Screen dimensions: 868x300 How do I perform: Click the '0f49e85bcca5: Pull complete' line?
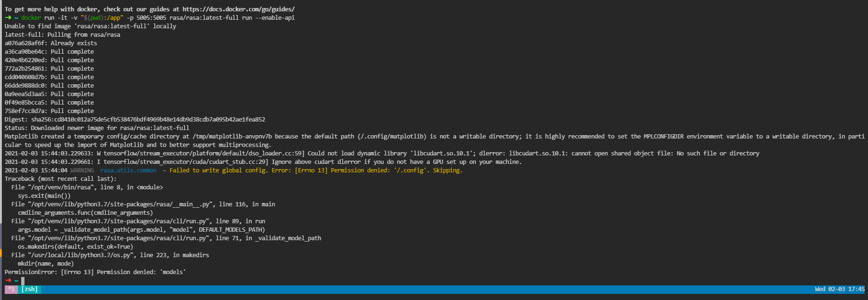49,102
